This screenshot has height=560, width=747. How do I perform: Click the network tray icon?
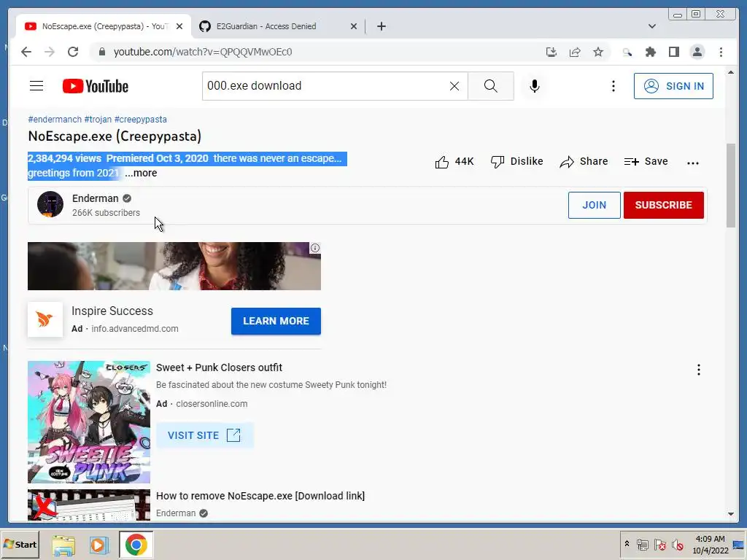pyautogui.click(x=642, y=545)
